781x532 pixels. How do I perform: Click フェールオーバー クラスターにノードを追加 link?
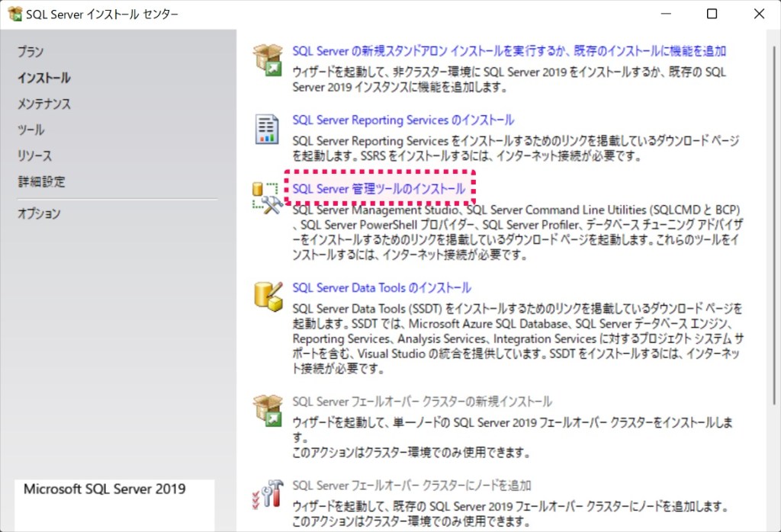pyautogui.click(x=411, y=486)
